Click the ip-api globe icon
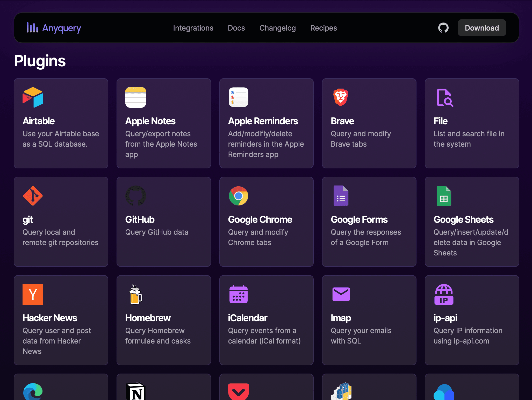 (444, 294)
